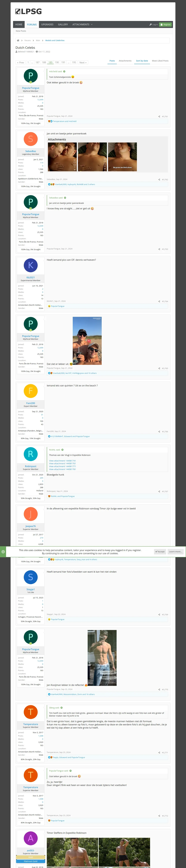Image resolution: width=186 pixels, height=868 pixels.
Task: Select Sort by date tab
Action: click(x=142, y=61)
